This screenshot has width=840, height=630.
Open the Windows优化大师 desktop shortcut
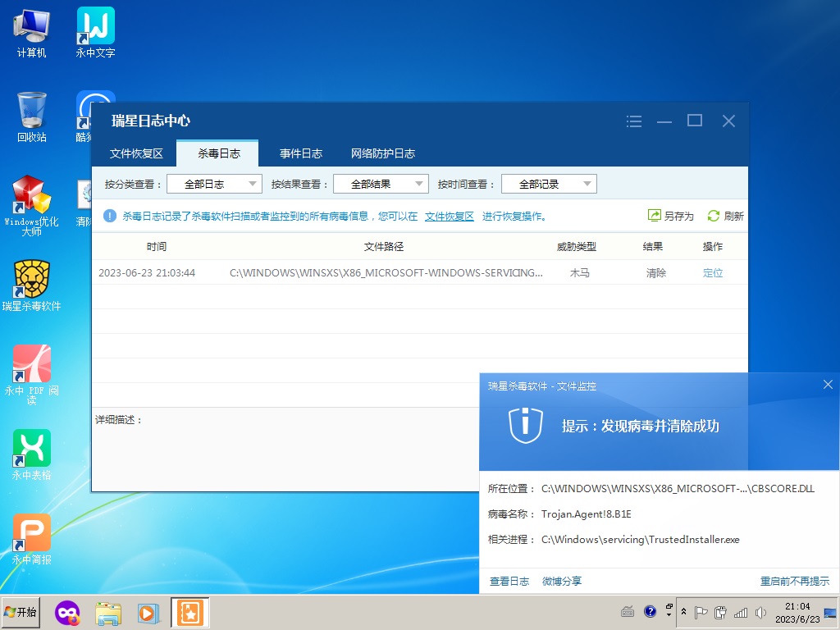pos(32,206)
